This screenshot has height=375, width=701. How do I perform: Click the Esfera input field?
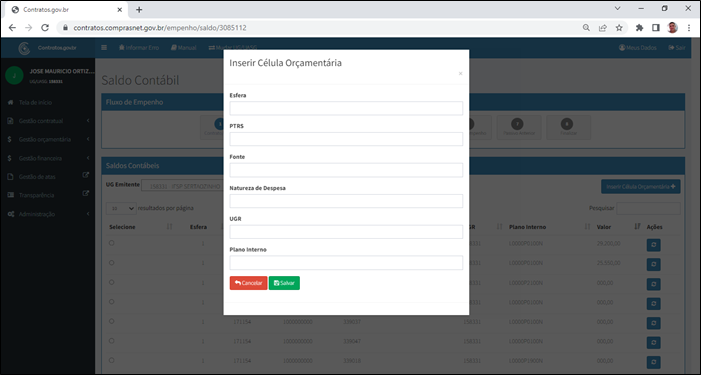[x=346, y=108]
